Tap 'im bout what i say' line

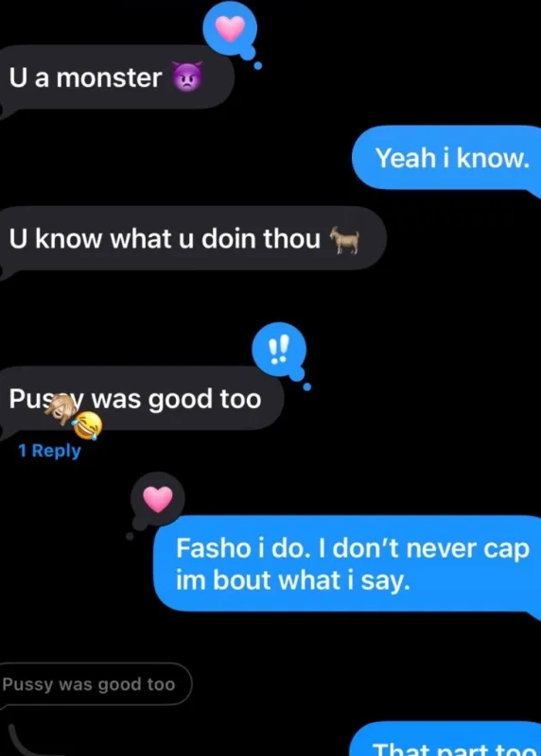tap(292, 580)
